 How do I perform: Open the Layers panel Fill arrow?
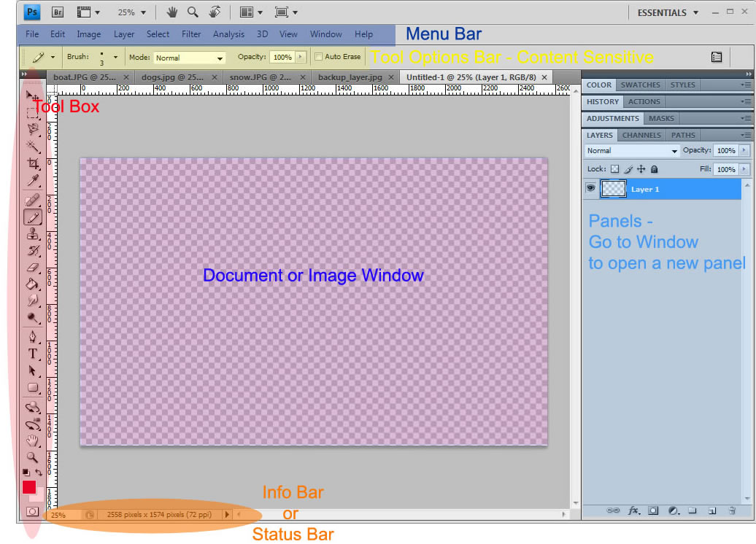click(x=744, y=169)
